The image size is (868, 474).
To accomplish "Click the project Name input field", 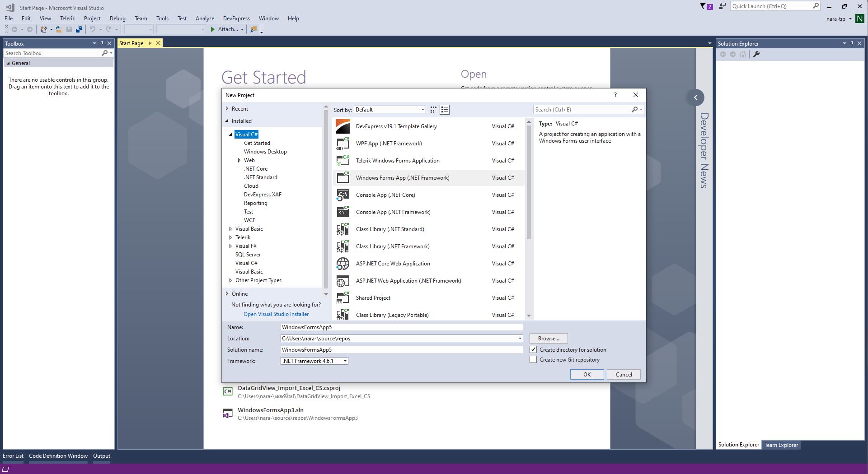I will [x=402, y=327].
